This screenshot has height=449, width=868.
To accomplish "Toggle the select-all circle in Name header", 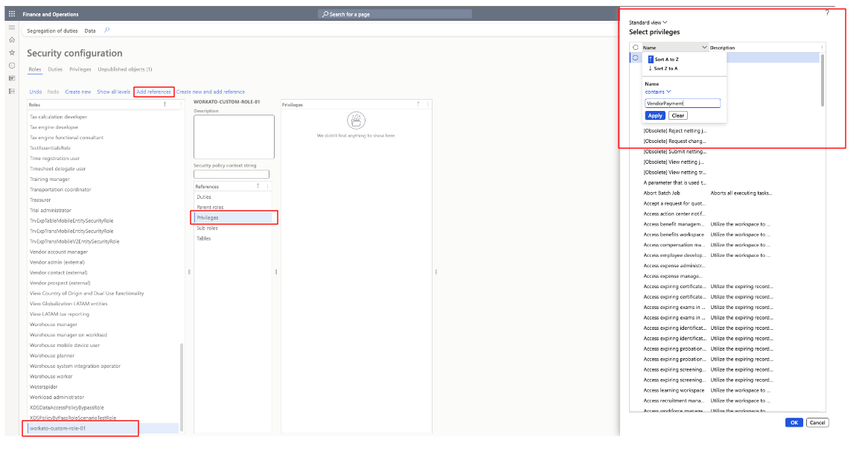I will tap(635, 47).
